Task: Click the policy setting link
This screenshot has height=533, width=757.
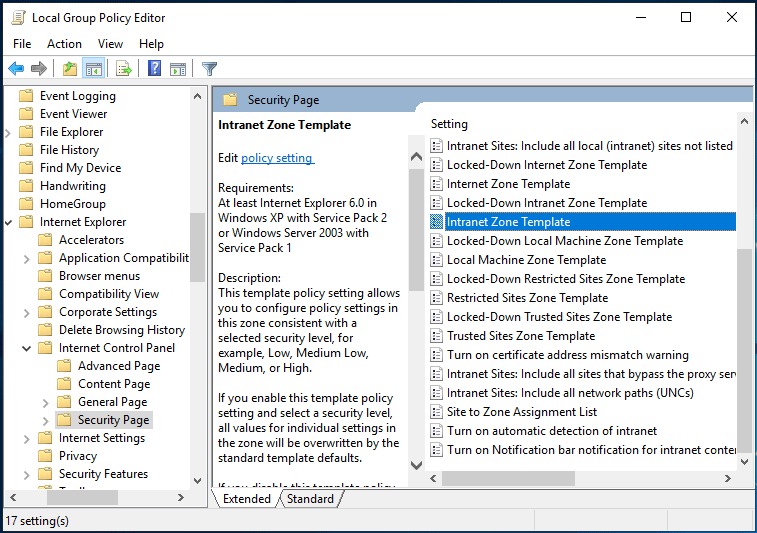Action: coord(277,158)
